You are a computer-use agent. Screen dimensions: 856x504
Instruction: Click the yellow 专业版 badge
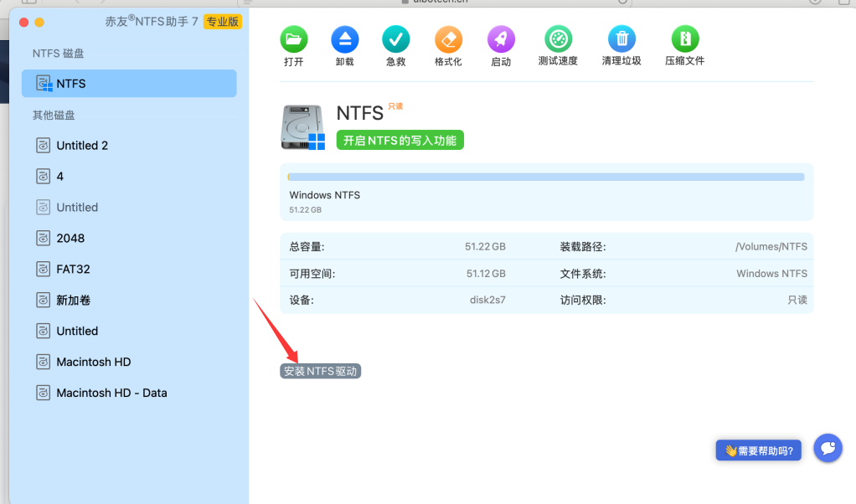coord(222,22)
